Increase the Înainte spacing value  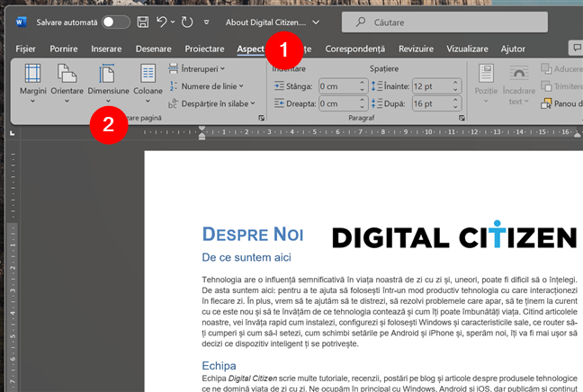455,83
